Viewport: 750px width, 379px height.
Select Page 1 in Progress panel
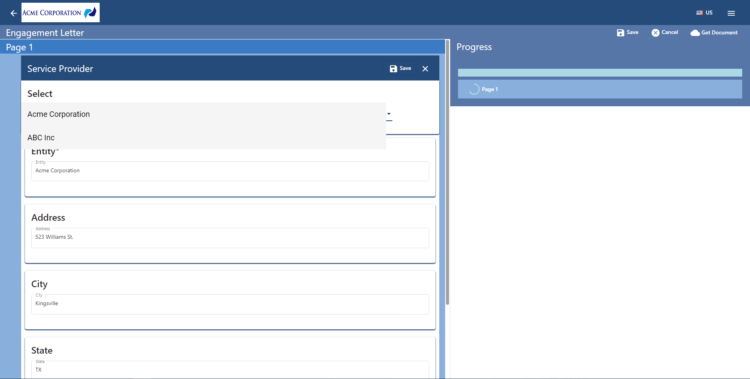(600, 89)
